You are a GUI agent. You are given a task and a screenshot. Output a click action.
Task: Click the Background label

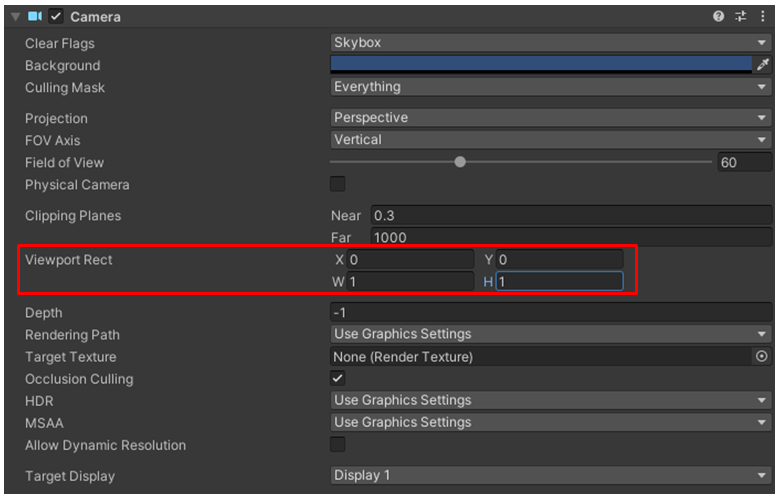pyautogui.click(x=63, y=66)
